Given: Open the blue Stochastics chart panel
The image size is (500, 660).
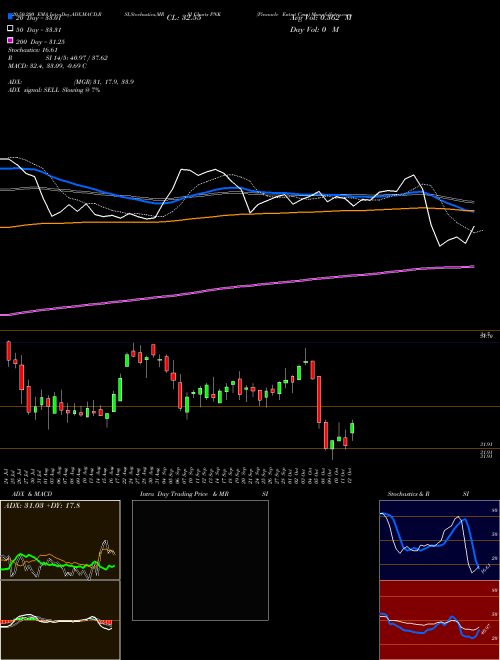Looking at the screenshot, I should [439, 540].
